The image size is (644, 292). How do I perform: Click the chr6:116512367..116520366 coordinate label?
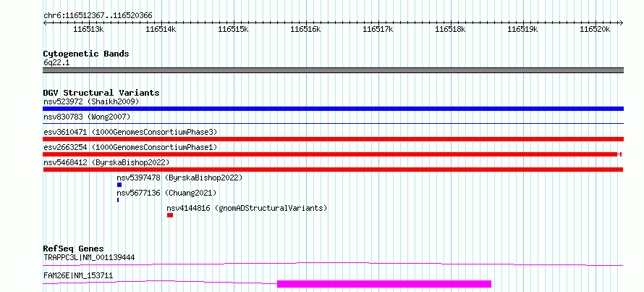[98, 16]
